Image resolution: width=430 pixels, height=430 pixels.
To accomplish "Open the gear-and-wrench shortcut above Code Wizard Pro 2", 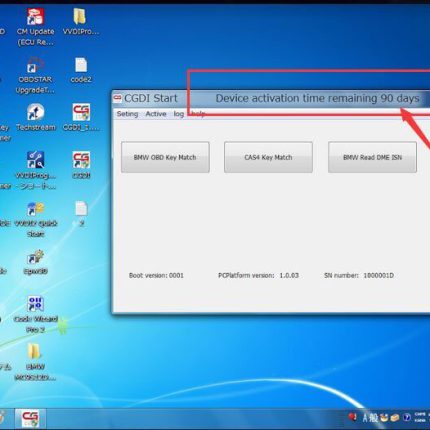I will coord(35,263).
